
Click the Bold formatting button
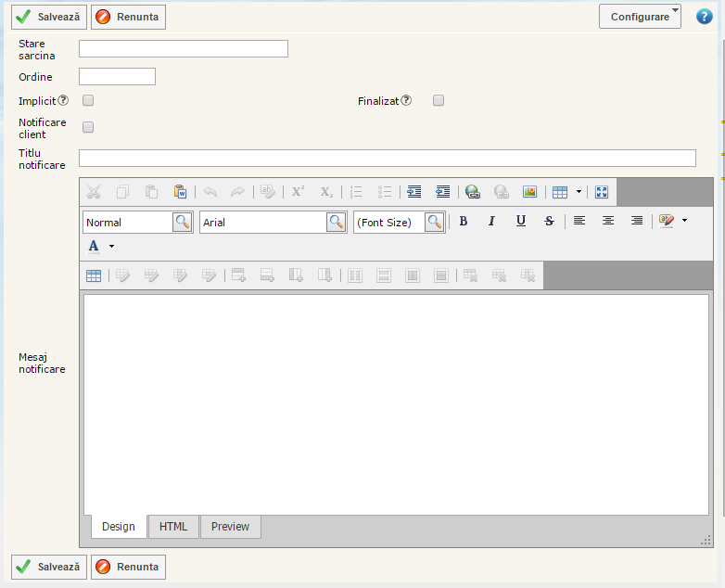[x=464, y=221]
